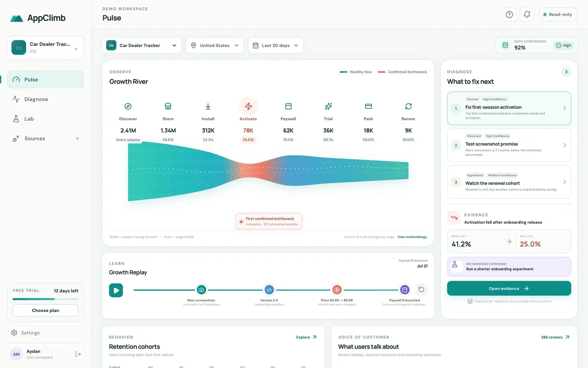Go to the Pulse page
Viewport: 588px width, 368px height.
pyautogui.click(x=46, y=79)
